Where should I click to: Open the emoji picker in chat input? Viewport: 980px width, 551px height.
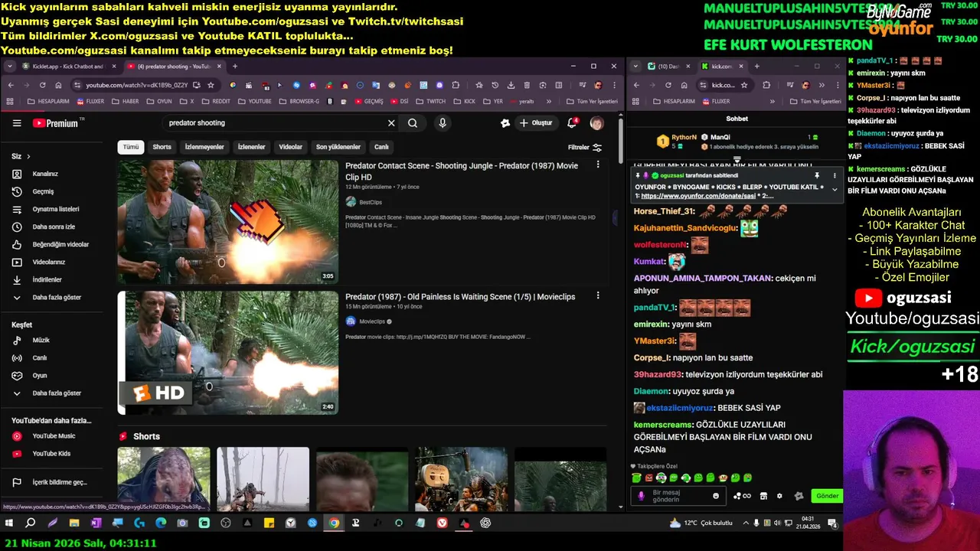716,496
